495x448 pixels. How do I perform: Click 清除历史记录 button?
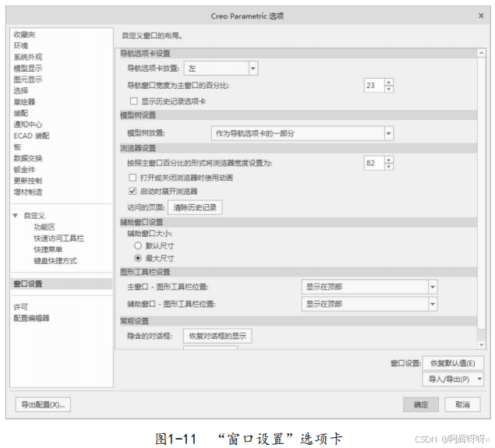pos(195,207)
